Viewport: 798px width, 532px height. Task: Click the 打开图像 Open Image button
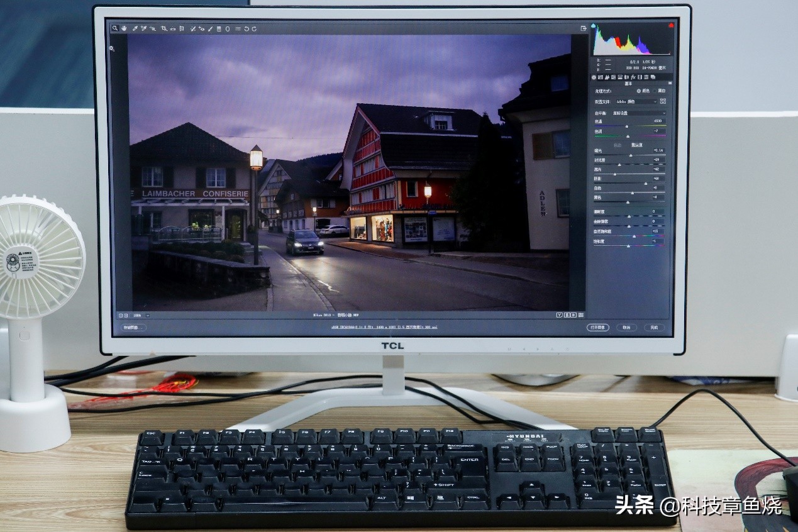598,328
